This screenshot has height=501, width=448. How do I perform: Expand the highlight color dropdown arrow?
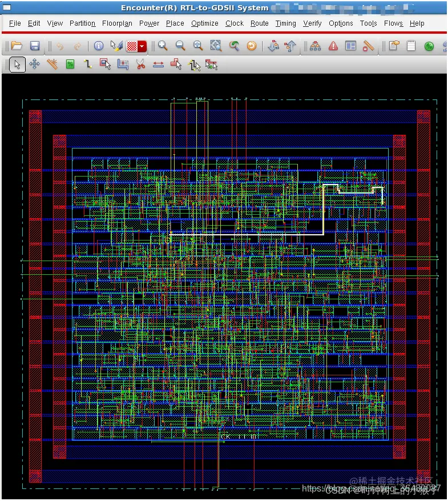point(142,46)
